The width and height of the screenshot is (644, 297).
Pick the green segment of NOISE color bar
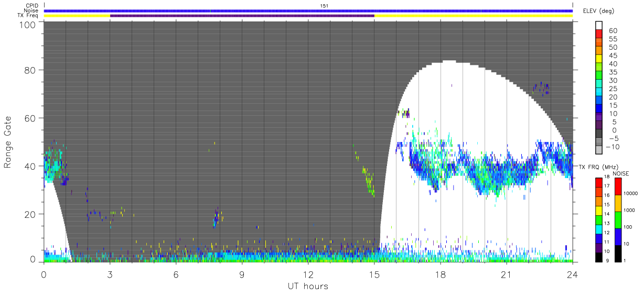point(619,219)
